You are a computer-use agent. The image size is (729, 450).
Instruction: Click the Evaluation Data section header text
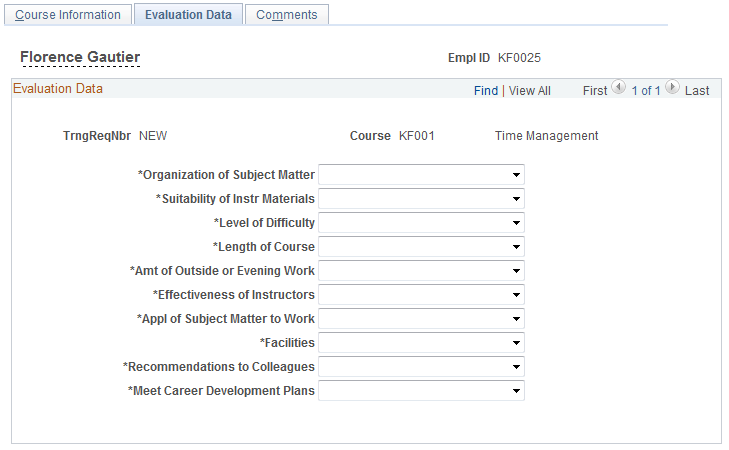58,88
